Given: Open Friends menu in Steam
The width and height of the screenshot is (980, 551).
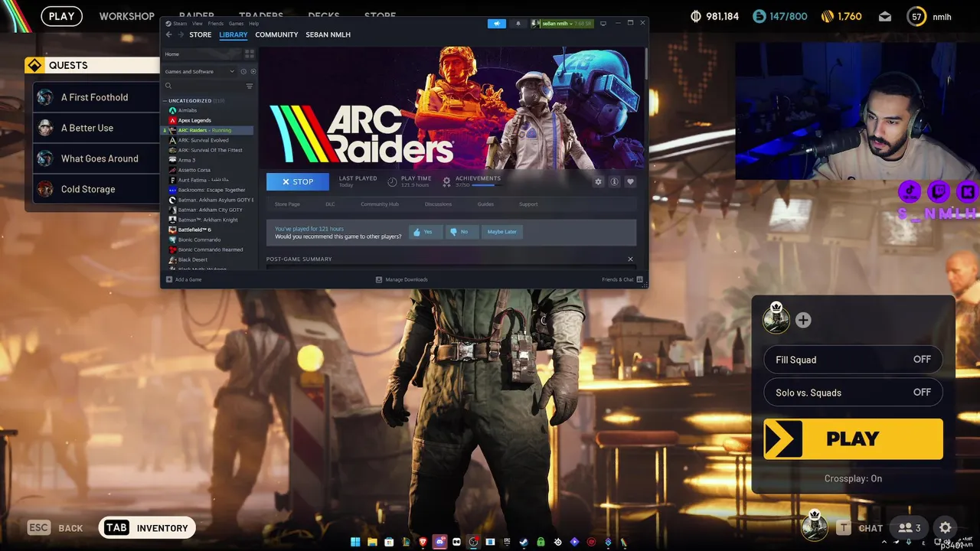Looking at the screenshot, I should (216, 24).
